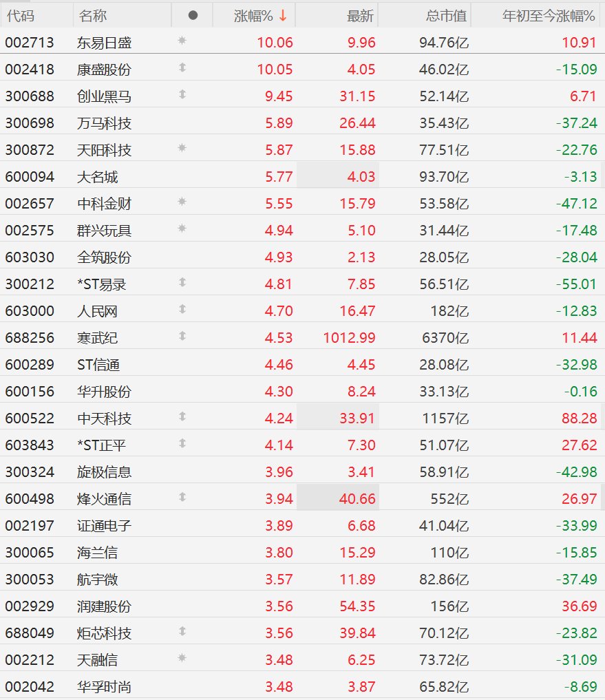605x700 pixels.
Task: Open stock name 海兰信
Action: 97,552
